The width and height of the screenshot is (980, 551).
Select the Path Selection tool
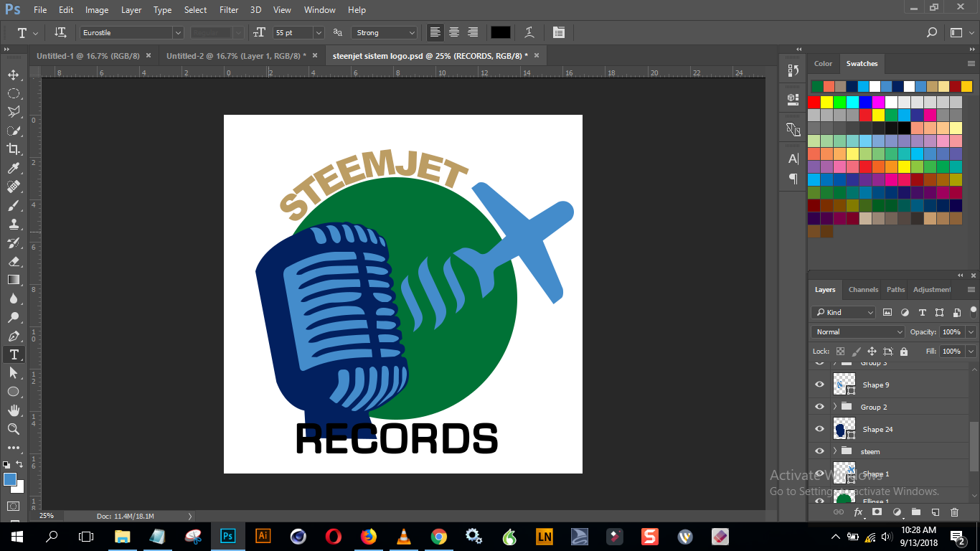(x=13, y=373)
